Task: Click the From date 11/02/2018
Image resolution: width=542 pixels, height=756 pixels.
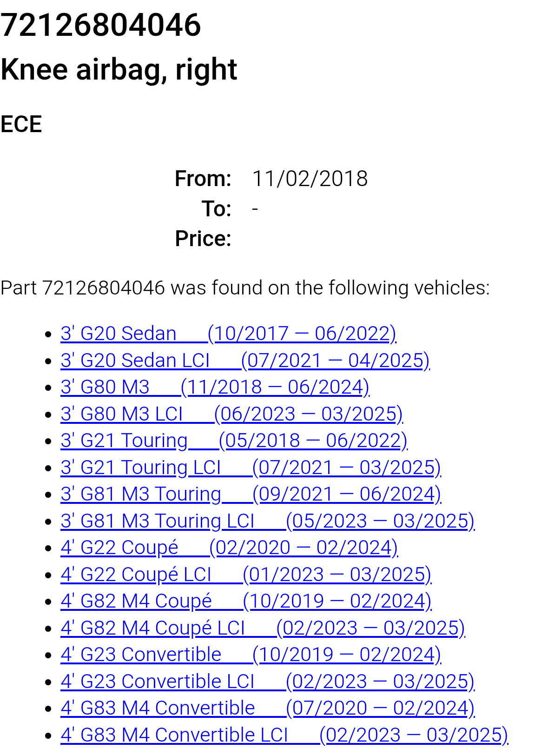Action: pyautogui.click(x=310, y=179)
